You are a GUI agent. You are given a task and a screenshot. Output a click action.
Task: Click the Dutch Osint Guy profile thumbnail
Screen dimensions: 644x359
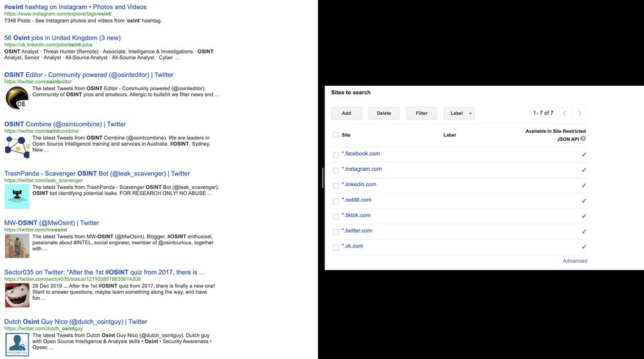click(17, 345)
